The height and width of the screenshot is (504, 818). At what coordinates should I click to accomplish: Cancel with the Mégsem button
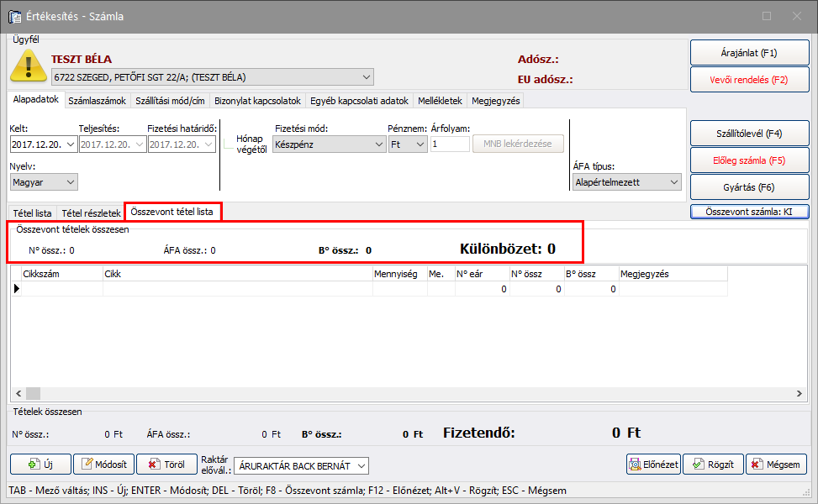click(776, 465)
